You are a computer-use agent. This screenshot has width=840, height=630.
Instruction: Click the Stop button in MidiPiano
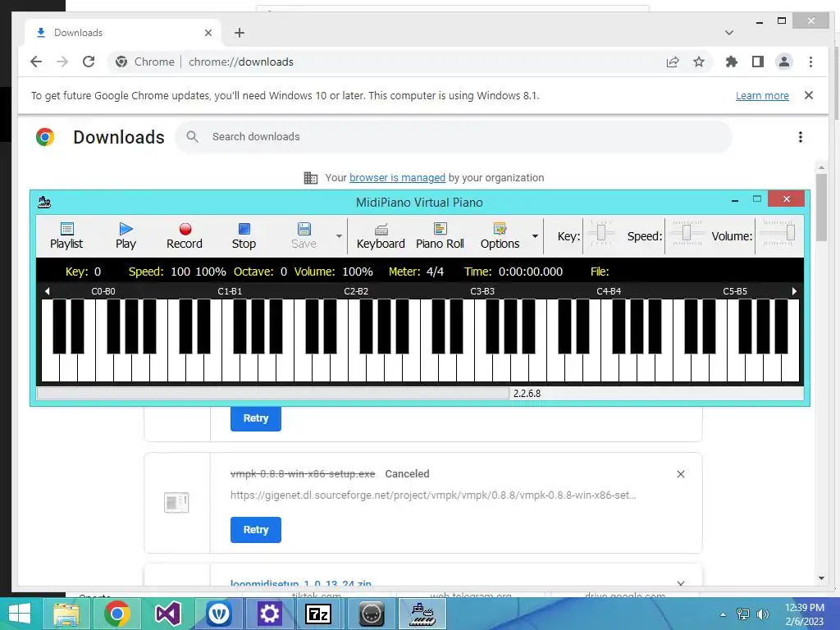point(244,235)
